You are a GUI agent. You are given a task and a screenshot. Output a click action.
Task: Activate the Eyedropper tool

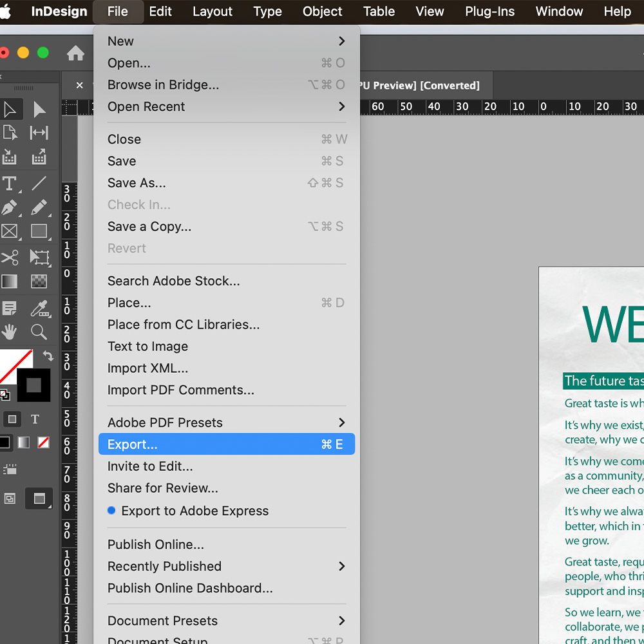click(39, 308)
